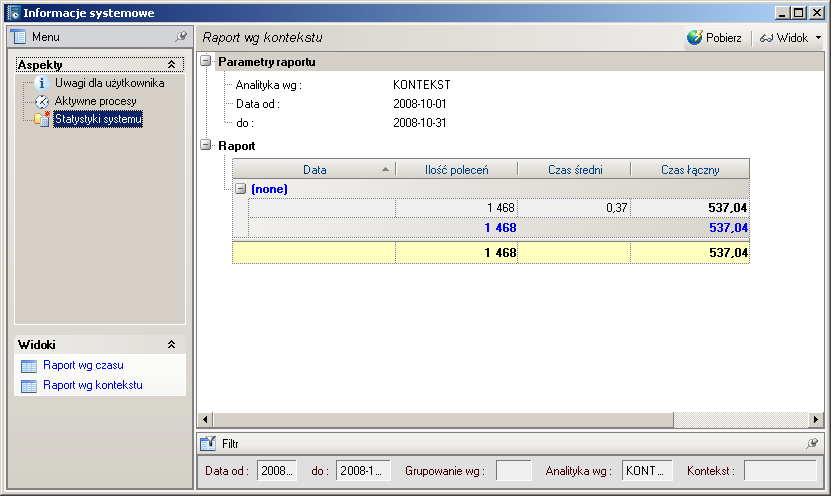Click the do date filter field

coord(363,471)
